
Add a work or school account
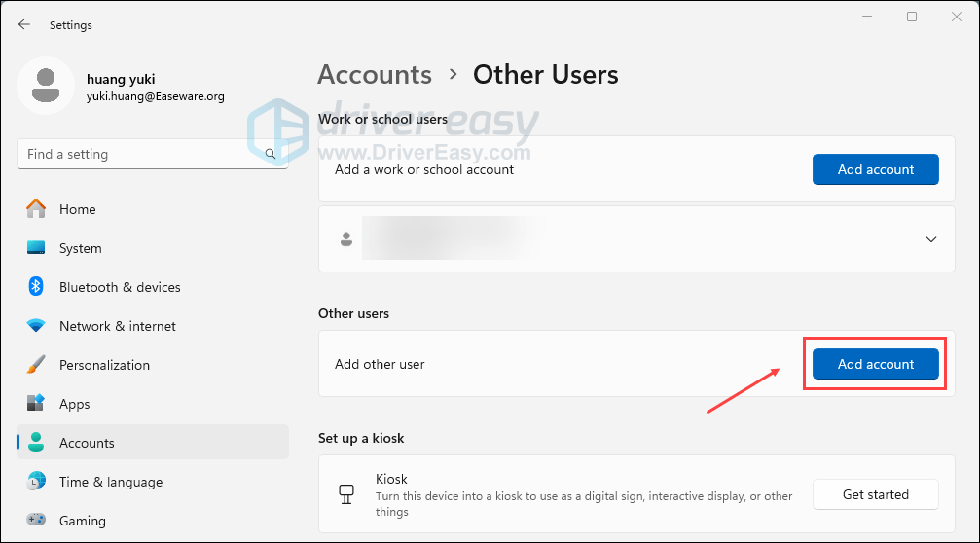point(875,169)
